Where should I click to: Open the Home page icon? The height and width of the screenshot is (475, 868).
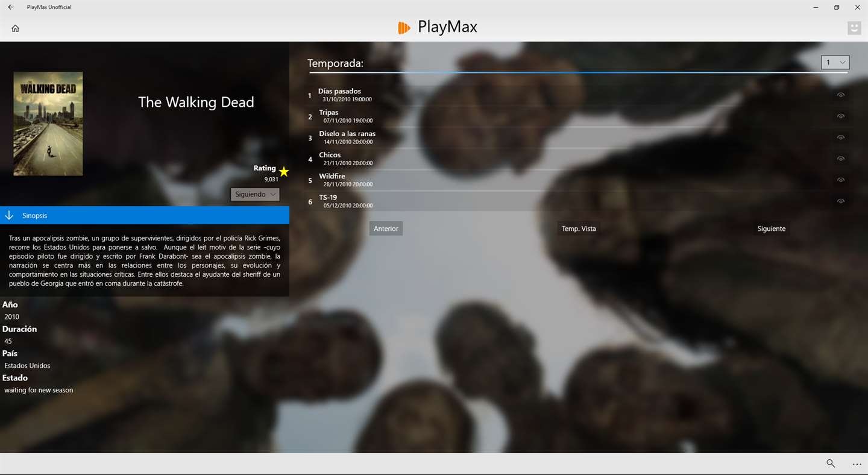pos(16,28)
